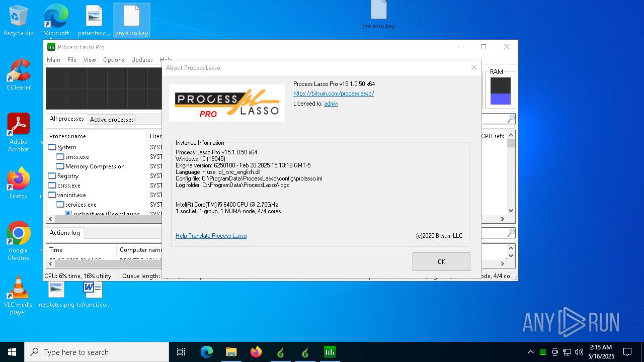
Task: Select the highlighted prolasso.key desktop file
Action: pos(131,21)
